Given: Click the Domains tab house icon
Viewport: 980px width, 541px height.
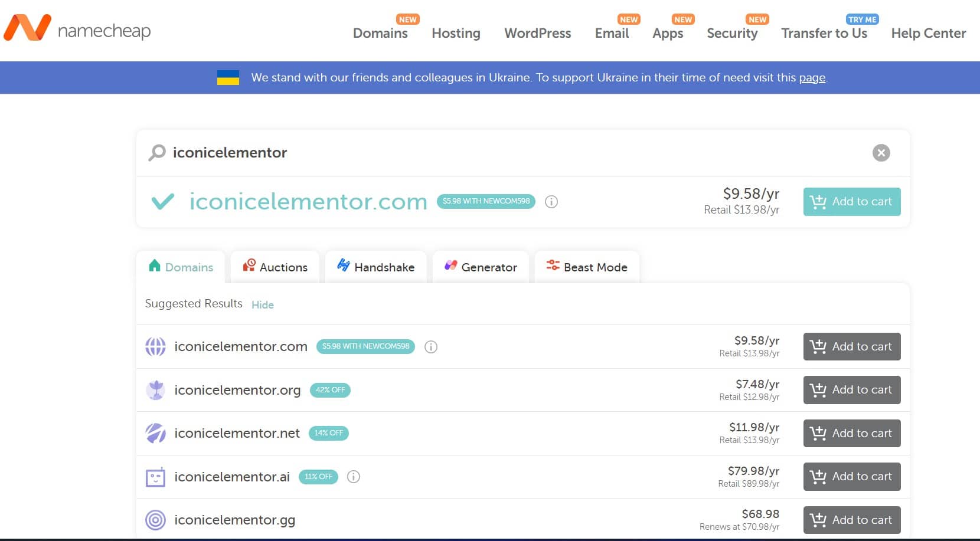Looking at the screenshot, I should [155, 265].
